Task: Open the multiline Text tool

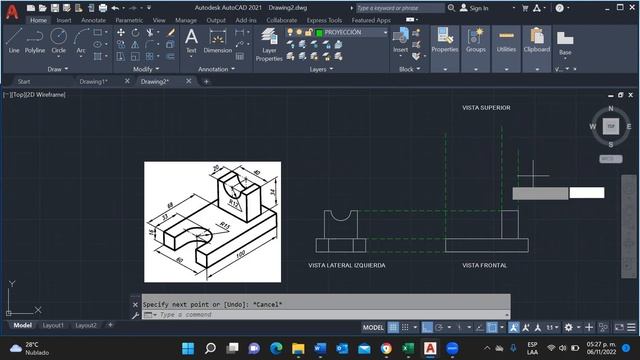Action: 191,41
